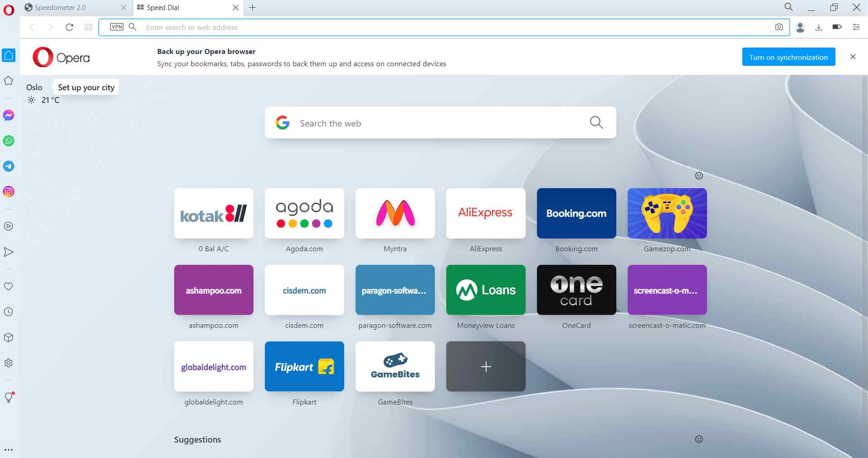Close the Speedometer 2.0 tab
Screen dimensions: 868x458
pos(123,8)
